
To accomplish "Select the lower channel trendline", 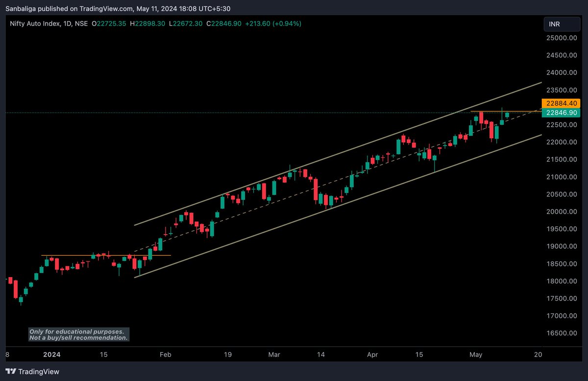I will click(338, 205).
